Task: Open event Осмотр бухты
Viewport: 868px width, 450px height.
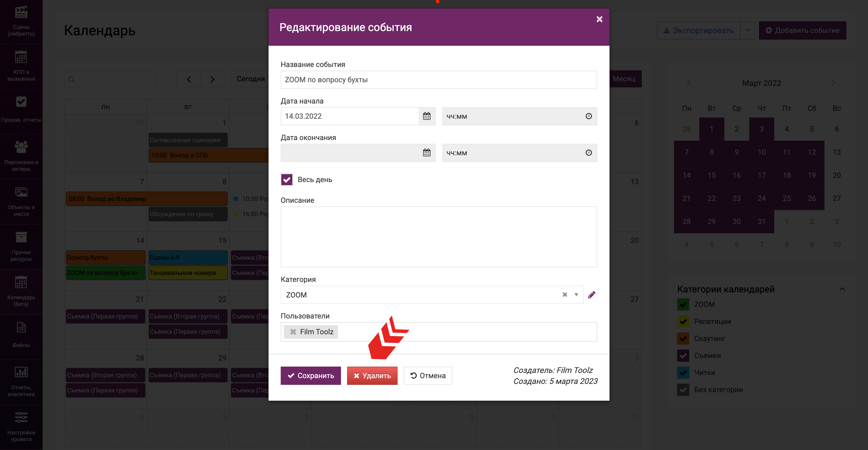Action: [105, 258]
